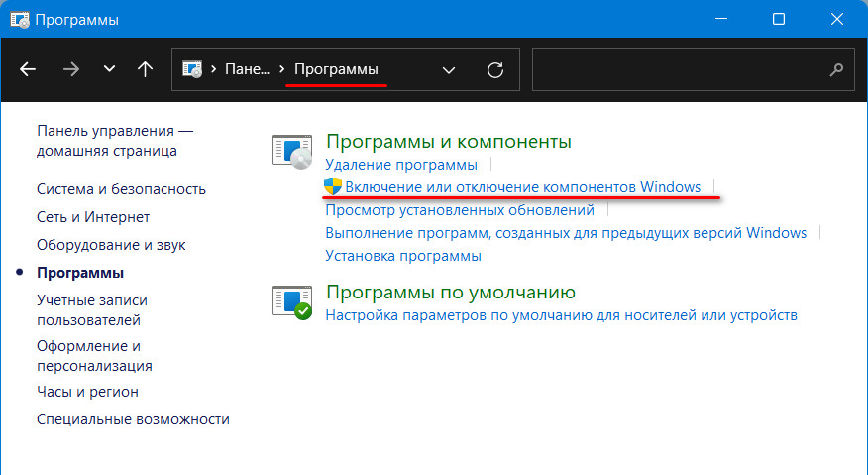Viewport: 868px width, 475px height.
Task: Open 'Оформление и персонализация' category
Action: tap(95, 356)
